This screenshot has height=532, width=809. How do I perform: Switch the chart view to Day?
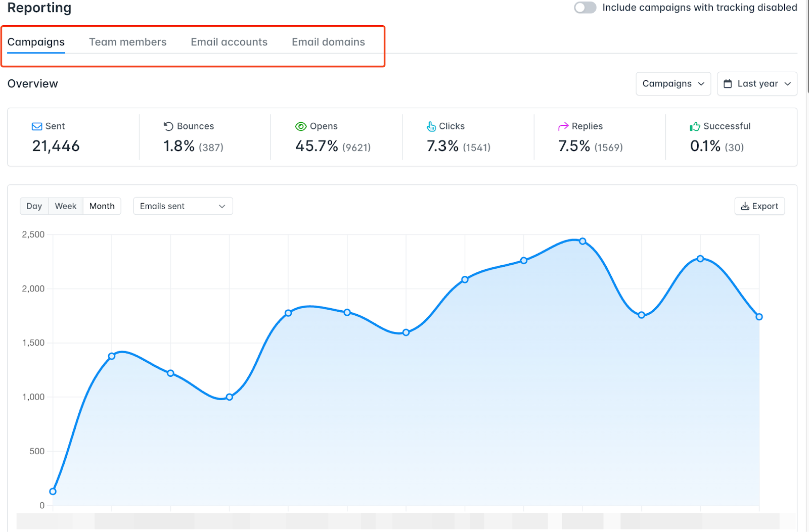34,206
